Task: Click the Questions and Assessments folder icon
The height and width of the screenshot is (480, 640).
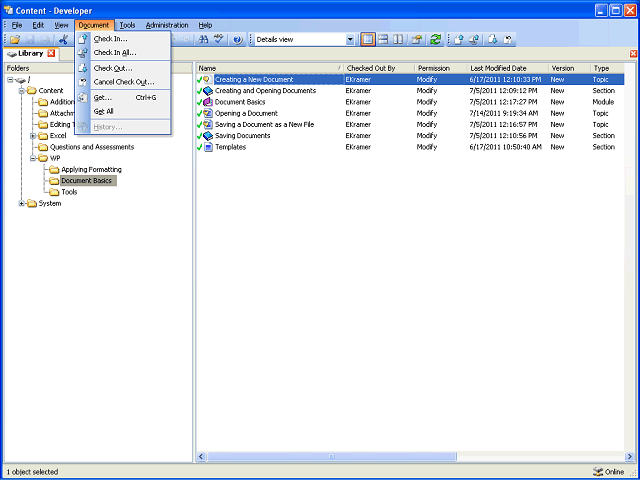Action: tap(43, 147)
